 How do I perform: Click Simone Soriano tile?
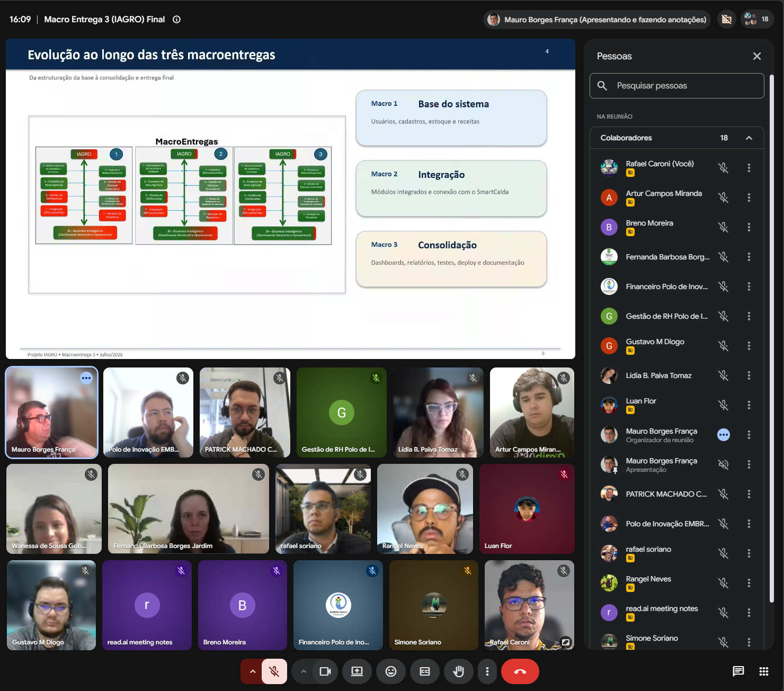tap(434, 605)
